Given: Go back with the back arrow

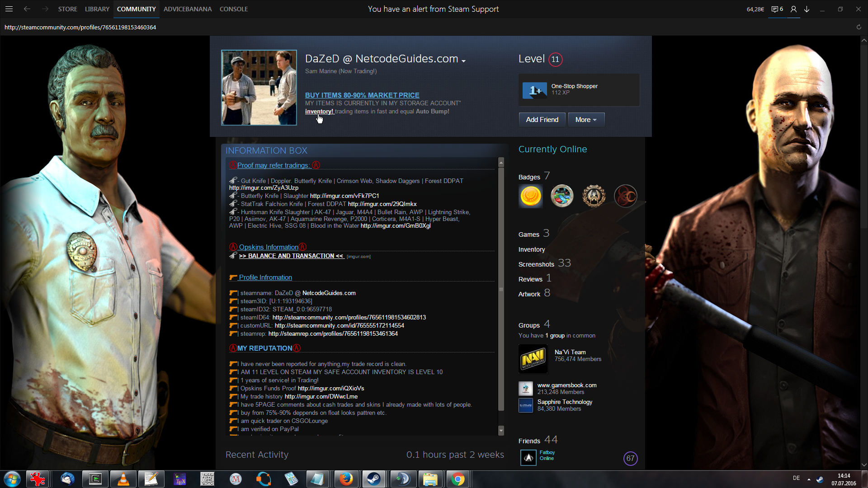Looking at the screenshot, I should pos(27,9).
